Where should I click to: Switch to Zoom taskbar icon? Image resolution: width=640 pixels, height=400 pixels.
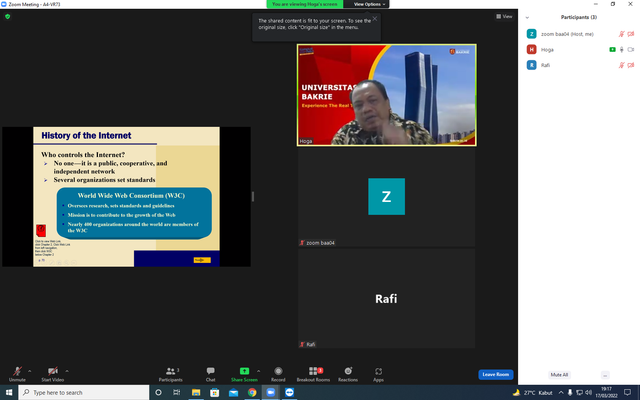(x=271, y=392)
